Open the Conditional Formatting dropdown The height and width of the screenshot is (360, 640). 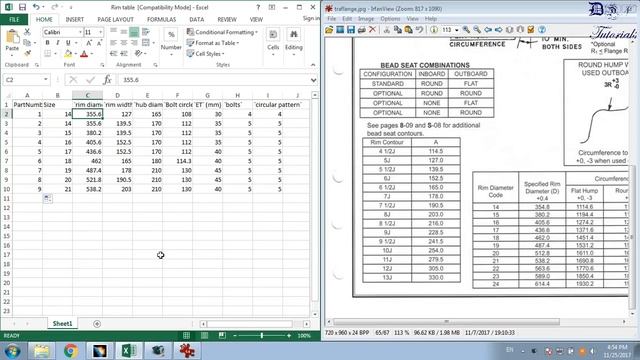pos(222,32)
